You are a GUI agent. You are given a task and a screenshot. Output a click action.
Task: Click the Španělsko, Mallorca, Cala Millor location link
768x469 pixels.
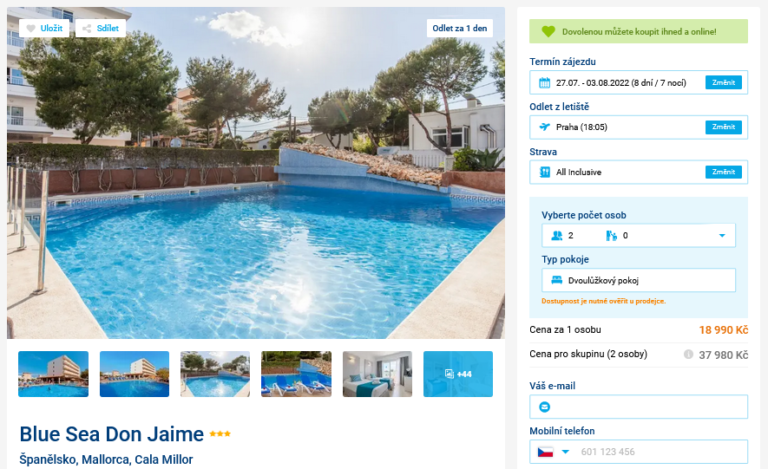106,459
